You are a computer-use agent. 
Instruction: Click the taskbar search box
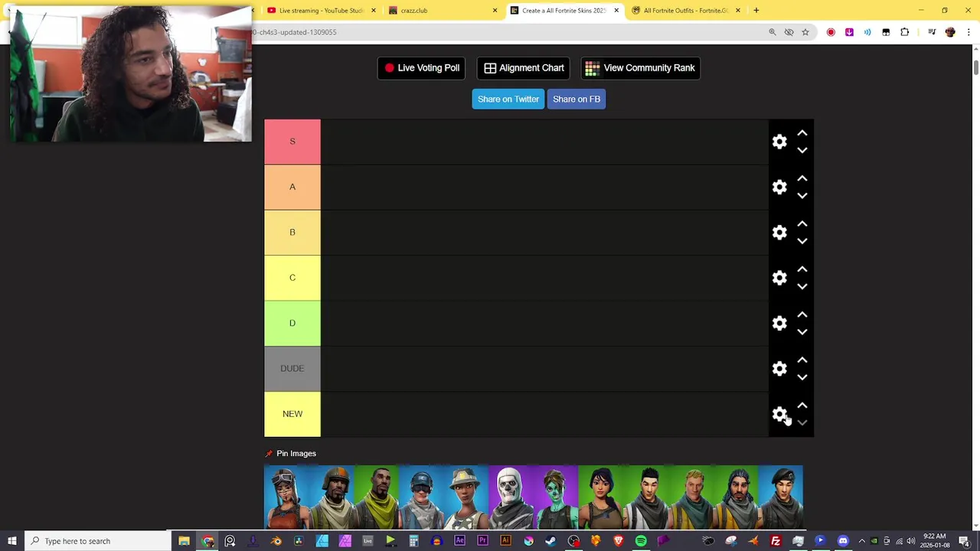pyautogui.click(x=98, y=541)
